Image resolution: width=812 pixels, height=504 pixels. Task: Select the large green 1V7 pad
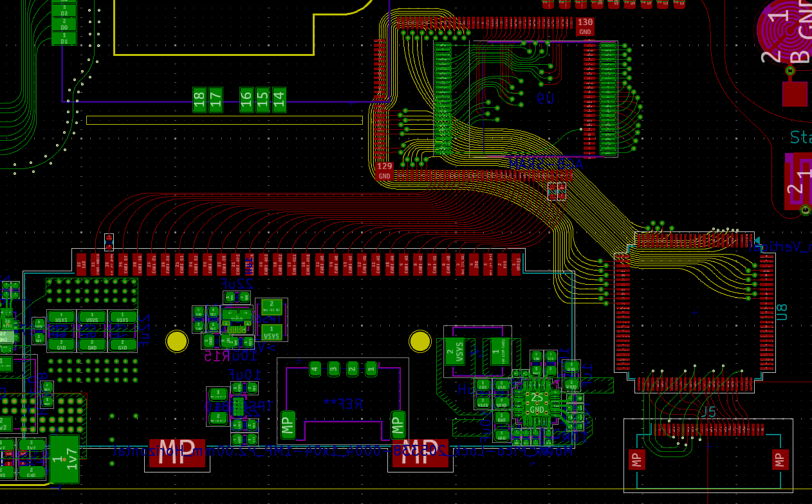pyautogui.click(x=64, y=459)
